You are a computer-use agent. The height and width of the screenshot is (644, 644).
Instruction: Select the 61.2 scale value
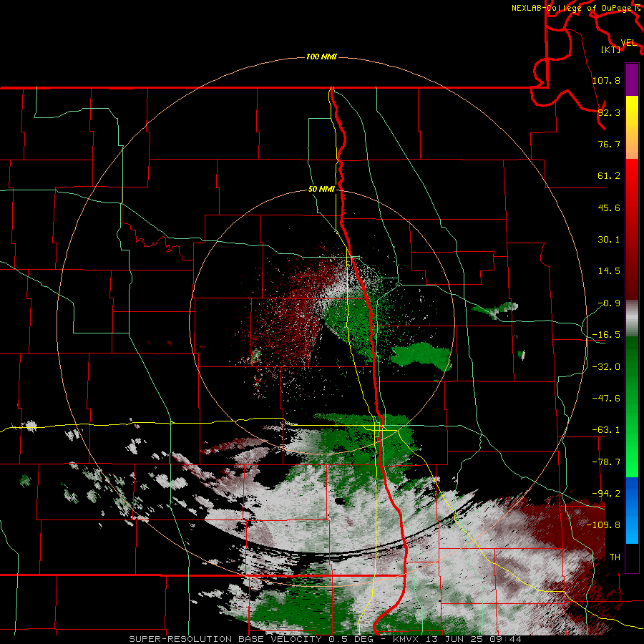coord(609,176)
